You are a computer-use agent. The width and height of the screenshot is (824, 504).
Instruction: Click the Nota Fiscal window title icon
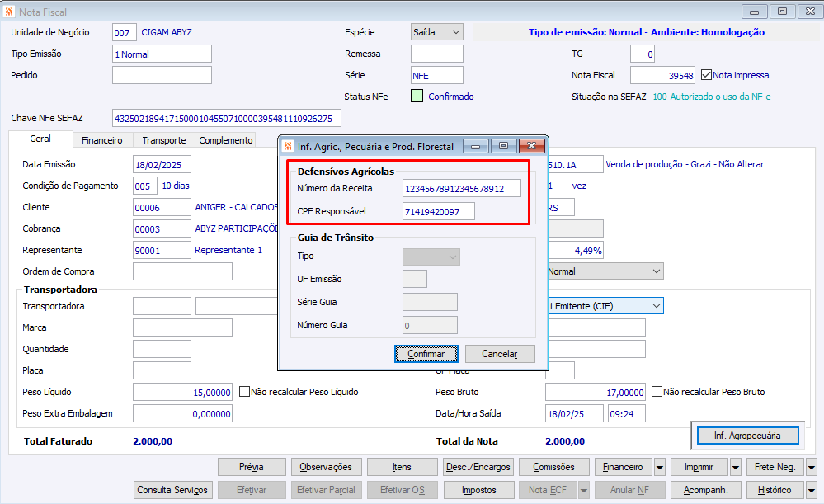coord(9,12)
